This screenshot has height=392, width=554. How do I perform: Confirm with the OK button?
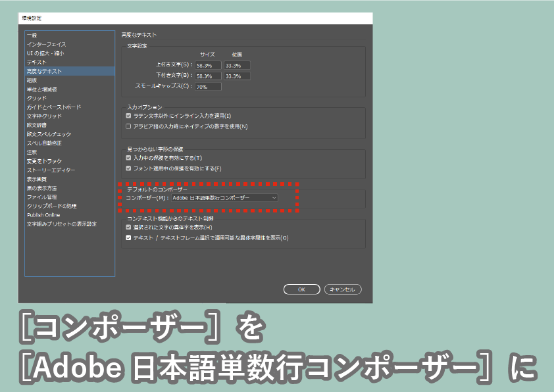(x=302, y=289)
